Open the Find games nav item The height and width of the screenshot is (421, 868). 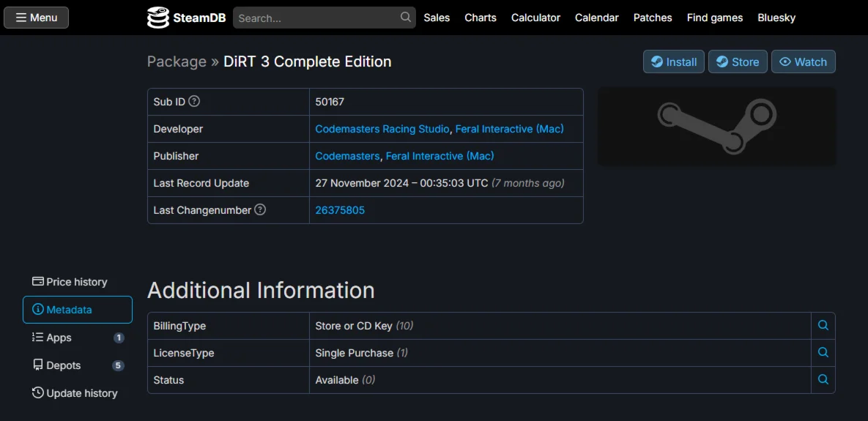coord(715,18)
